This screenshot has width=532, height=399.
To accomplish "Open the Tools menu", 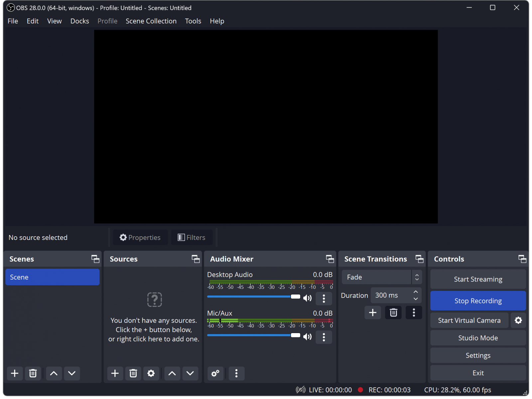I will coord(193,21).
